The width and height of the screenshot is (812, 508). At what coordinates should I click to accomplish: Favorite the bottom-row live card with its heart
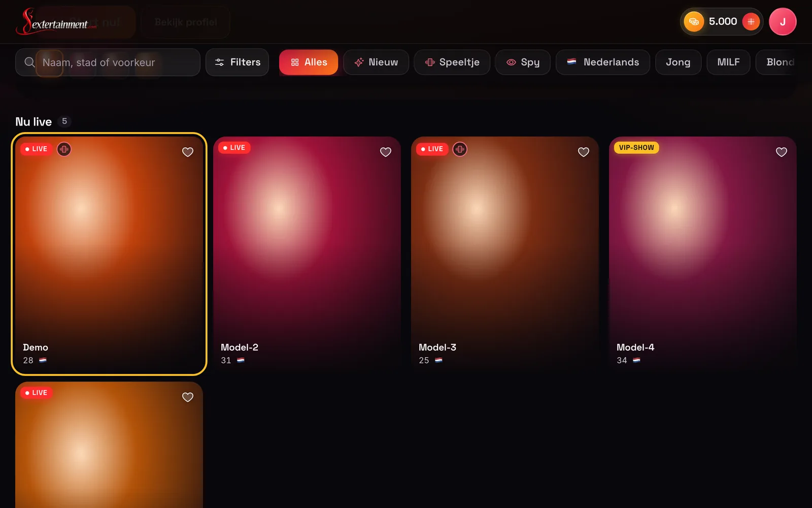coord(188,397)
